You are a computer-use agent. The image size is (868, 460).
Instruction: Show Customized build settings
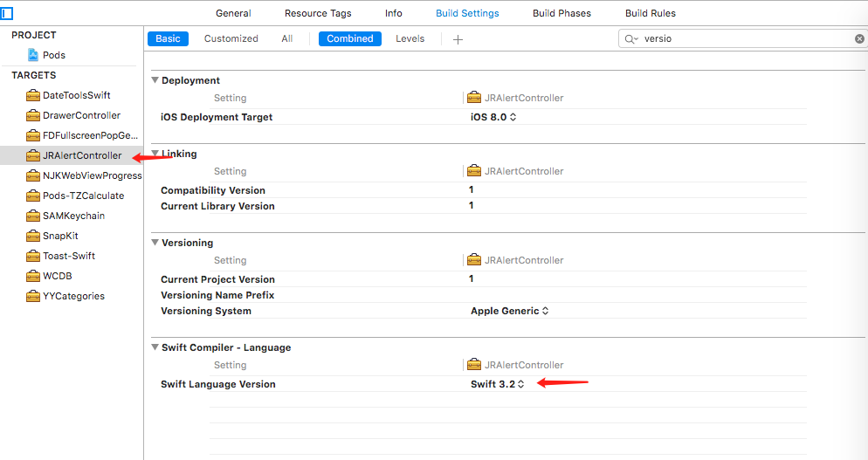pos(231,38)
